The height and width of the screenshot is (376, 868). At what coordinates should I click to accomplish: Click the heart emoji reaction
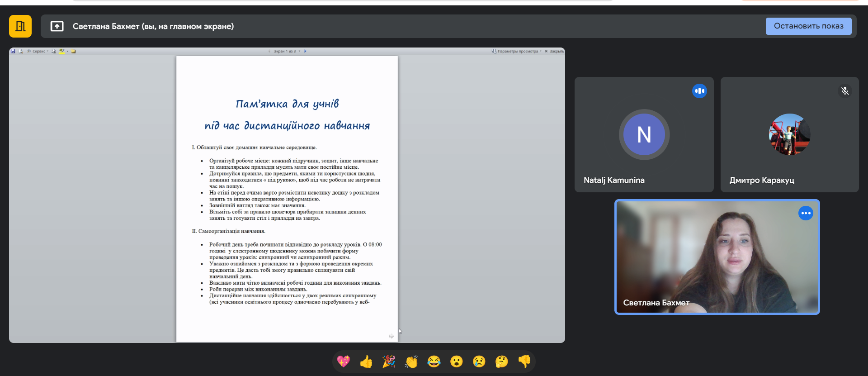click(344, 362)
